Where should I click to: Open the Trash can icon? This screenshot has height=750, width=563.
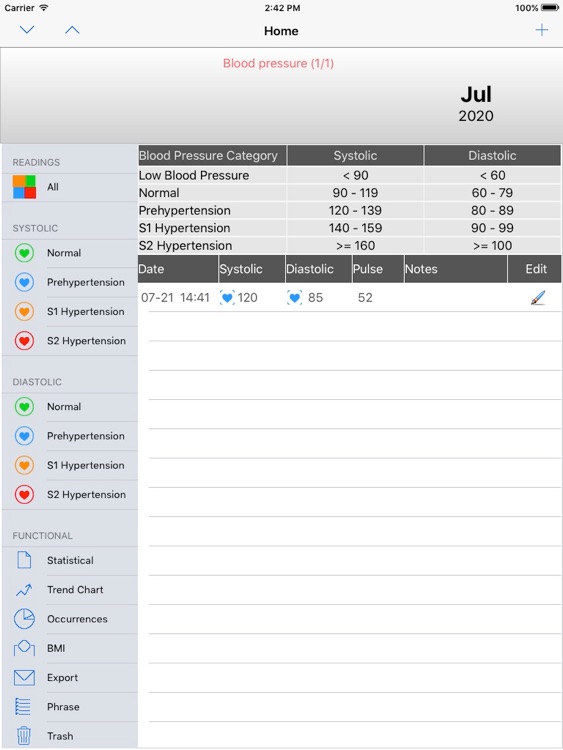24,736
